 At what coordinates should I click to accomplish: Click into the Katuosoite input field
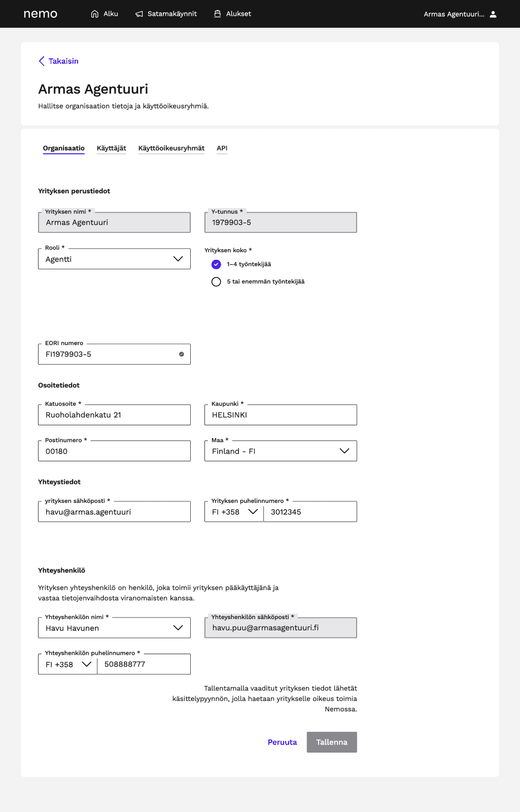pos(114,415)
